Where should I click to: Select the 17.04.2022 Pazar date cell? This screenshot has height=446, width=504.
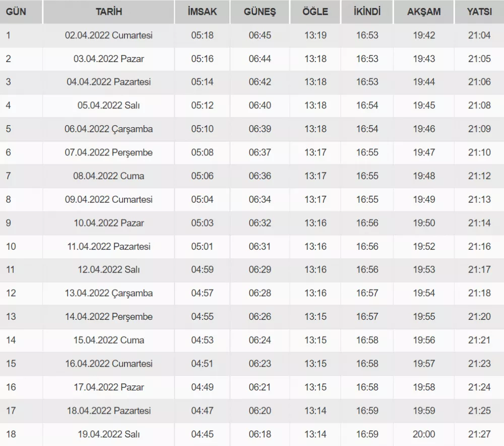pos(109,387)
